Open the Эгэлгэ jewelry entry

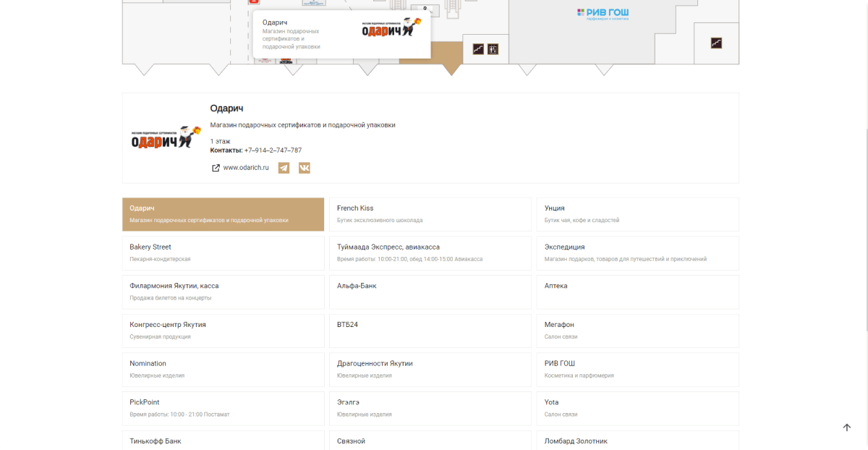430,408
